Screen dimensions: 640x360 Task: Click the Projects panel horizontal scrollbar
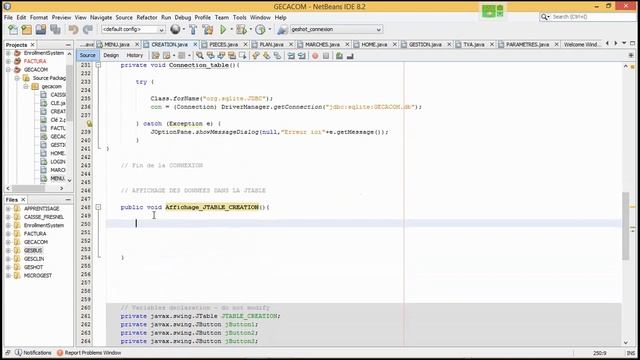(28, 188)
